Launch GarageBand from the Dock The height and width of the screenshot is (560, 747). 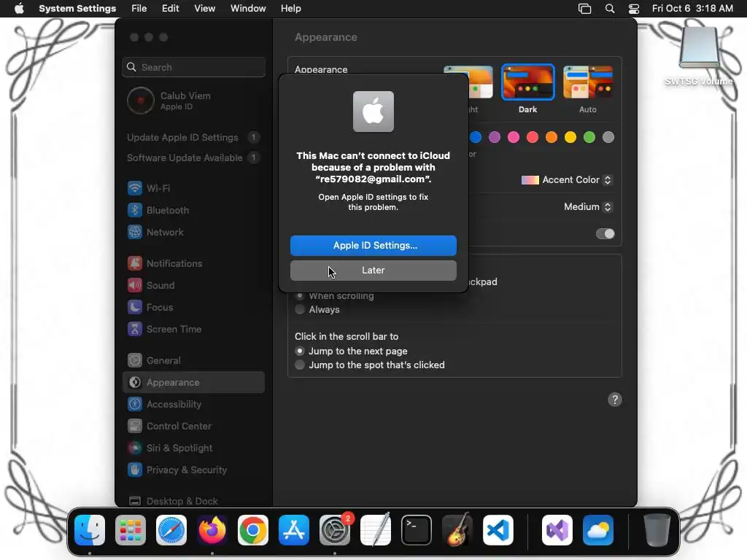[x=457, y=530]
